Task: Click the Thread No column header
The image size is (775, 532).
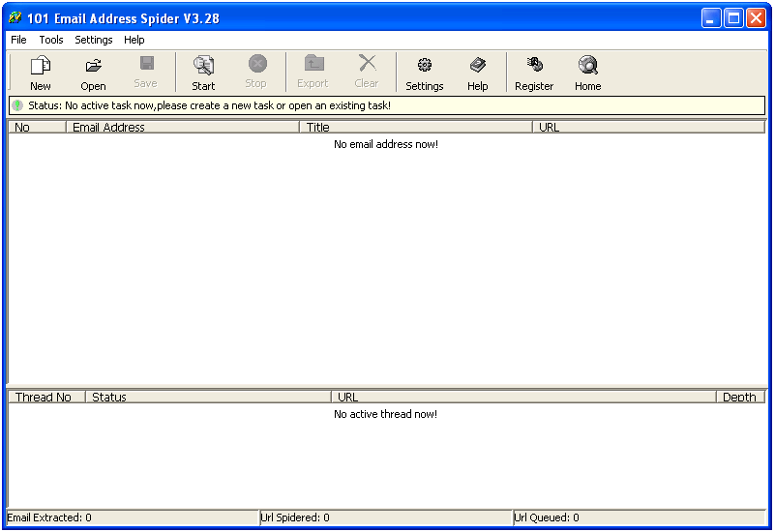Action: [47, 397]
